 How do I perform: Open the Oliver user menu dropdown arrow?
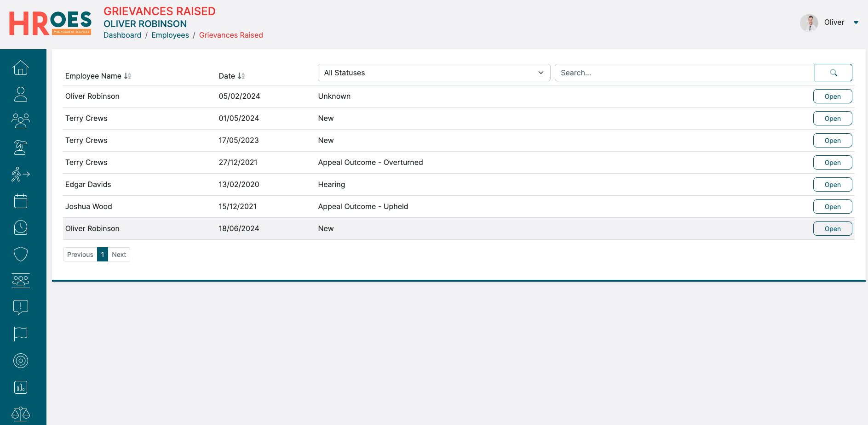[x=856, y=23]
